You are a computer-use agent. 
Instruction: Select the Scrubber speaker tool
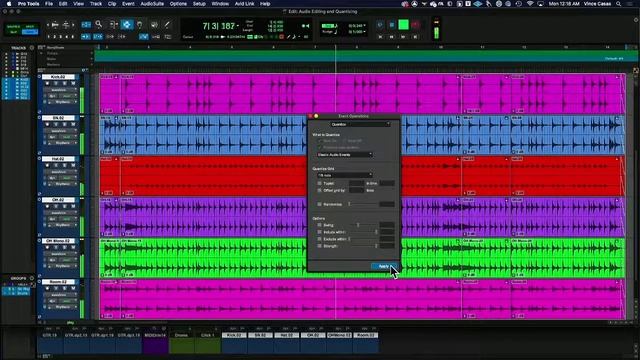point(154,25)
